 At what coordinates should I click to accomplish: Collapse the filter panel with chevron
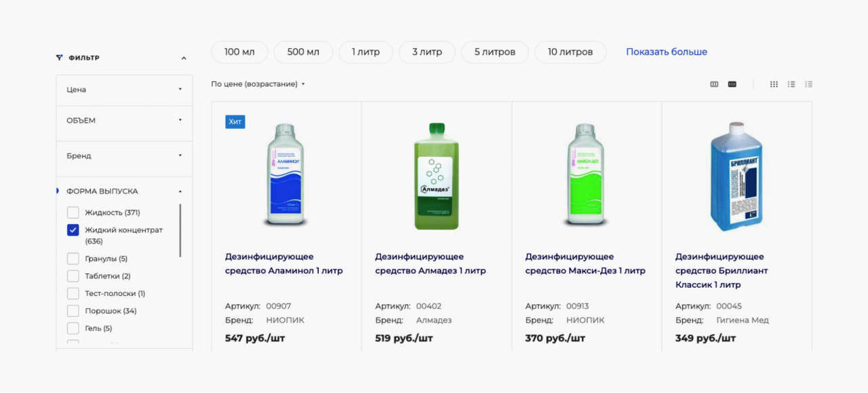(x=184, y=58)
